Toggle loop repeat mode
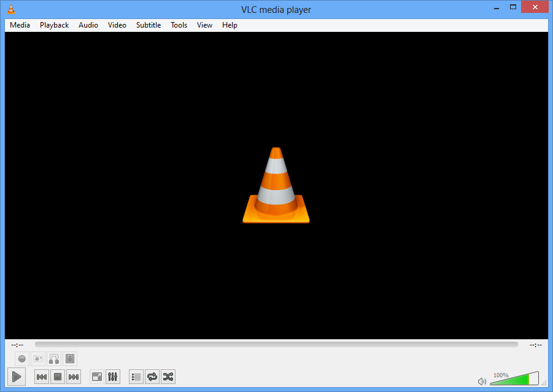Image resolution: width=553 pixels, height=392 pixels. (152, 377)
